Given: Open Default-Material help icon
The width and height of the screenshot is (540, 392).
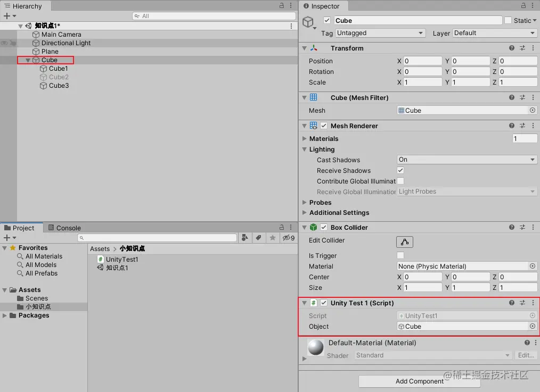Looking at the screenshot, I should point(527,343).
